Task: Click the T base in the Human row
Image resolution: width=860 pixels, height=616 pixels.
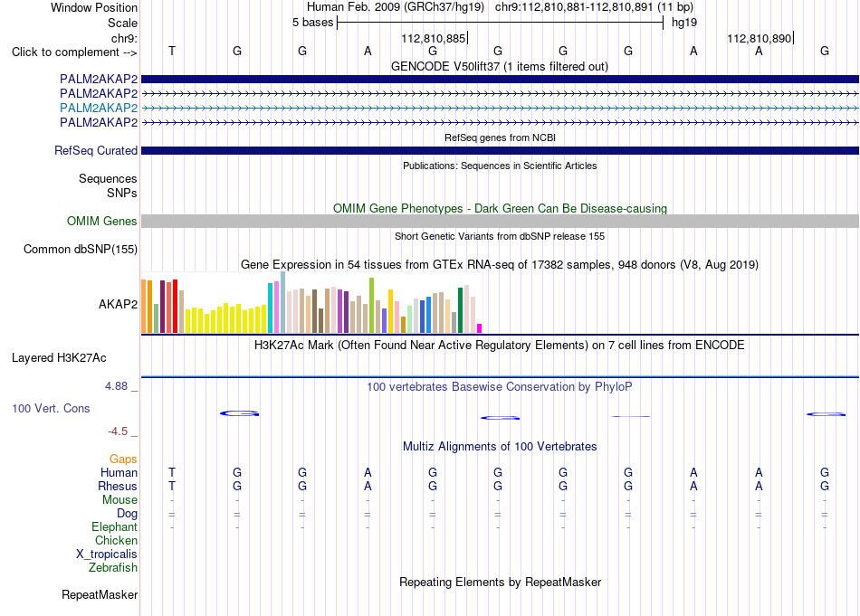Action: [172, 472]
